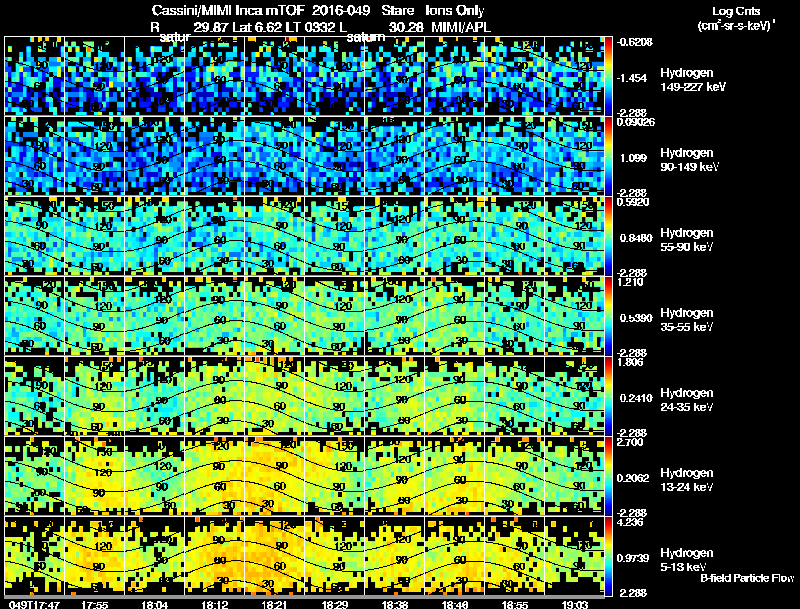Viewport: 800px width, 609px height.
Task: Click the 1.806 colorbar maximum value
Action: tap(631, 362)
